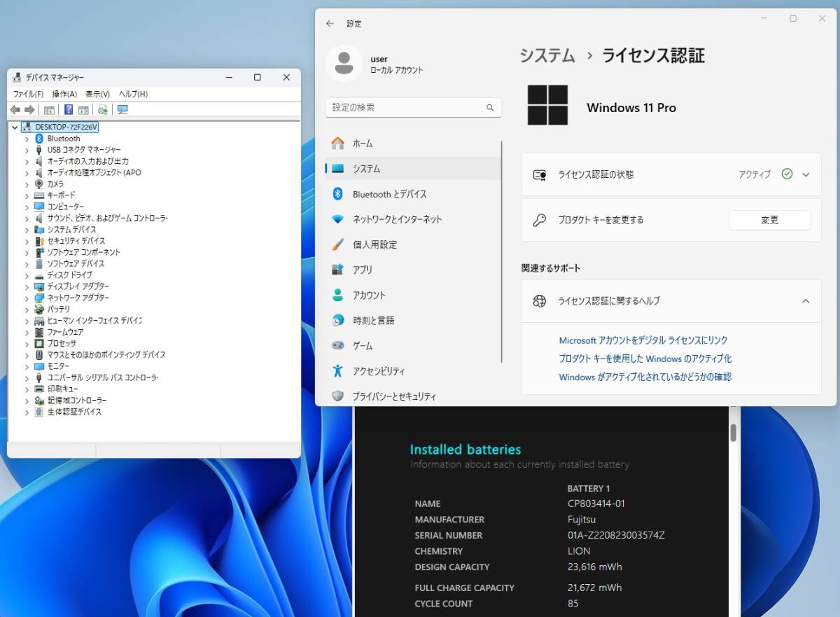Expand the カメラ device category

(x=27, y=184)
